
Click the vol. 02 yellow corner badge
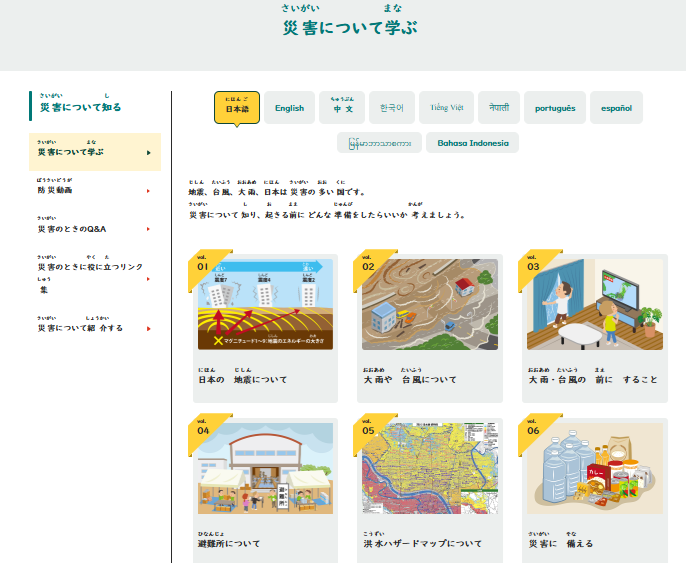[367, 264]
